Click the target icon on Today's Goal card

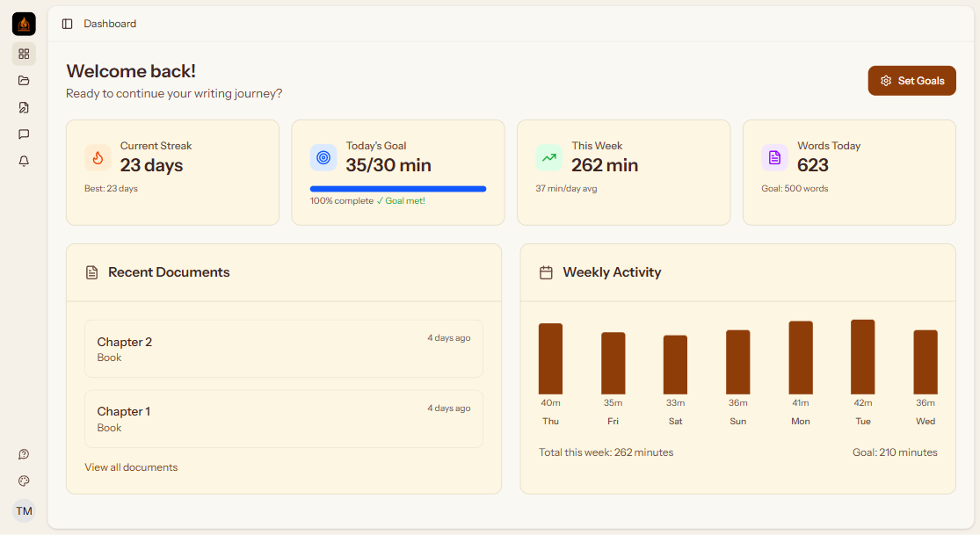coord(323,157)
